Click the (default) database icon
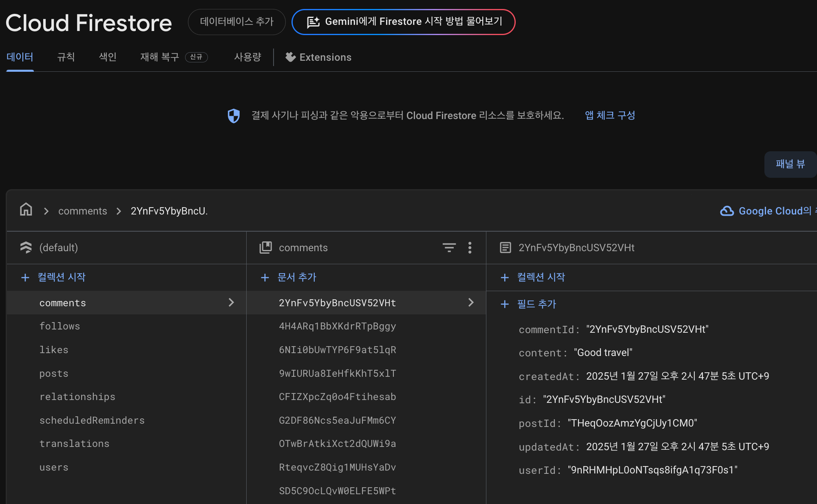 [x=26, y=248]
